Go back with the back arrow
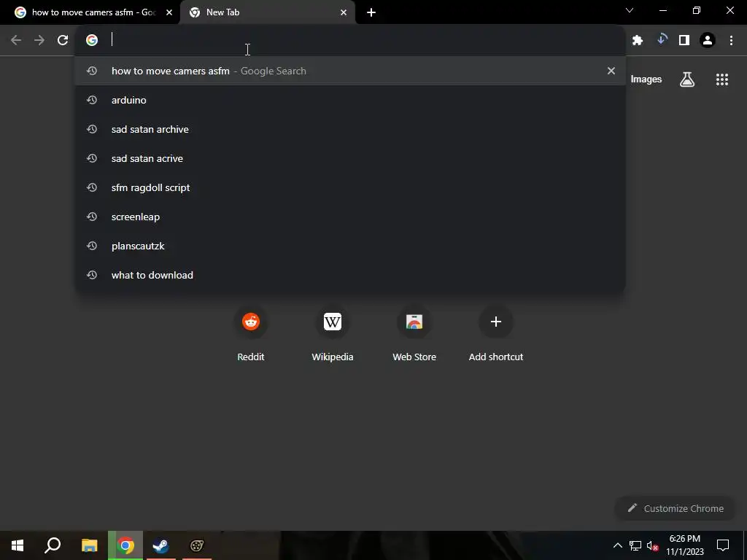Image resolution: width=747 pixels, height=560 pixels. tap(16, 41)
